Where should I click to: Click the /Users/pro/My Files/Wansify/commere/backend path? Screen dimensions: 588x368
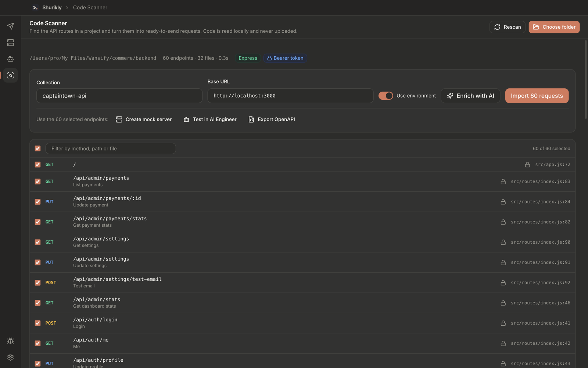[93, 58]
